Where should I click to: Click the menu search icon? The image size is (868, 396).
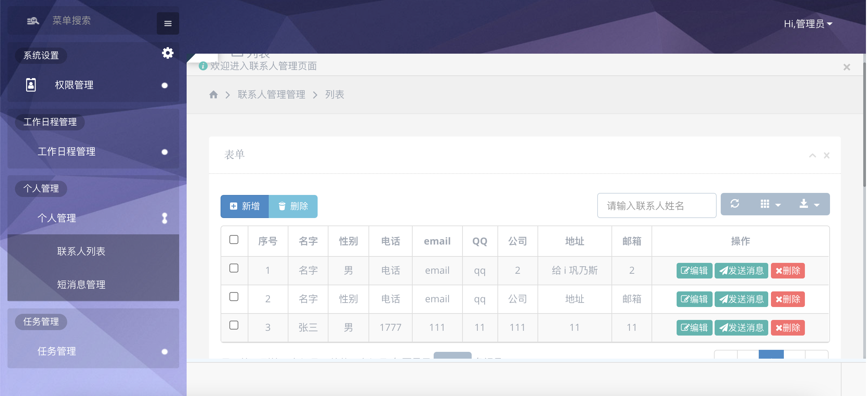tap(33, 21)
